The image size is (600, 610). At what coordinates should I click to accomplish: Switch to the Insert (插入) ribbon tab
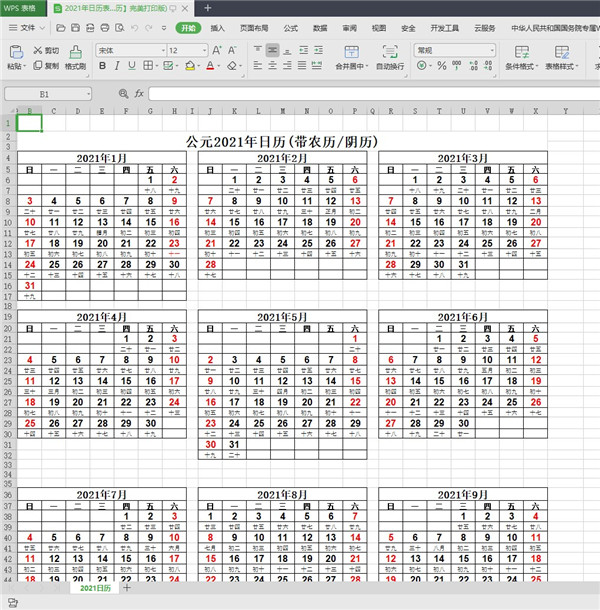(x=217, y=28)
